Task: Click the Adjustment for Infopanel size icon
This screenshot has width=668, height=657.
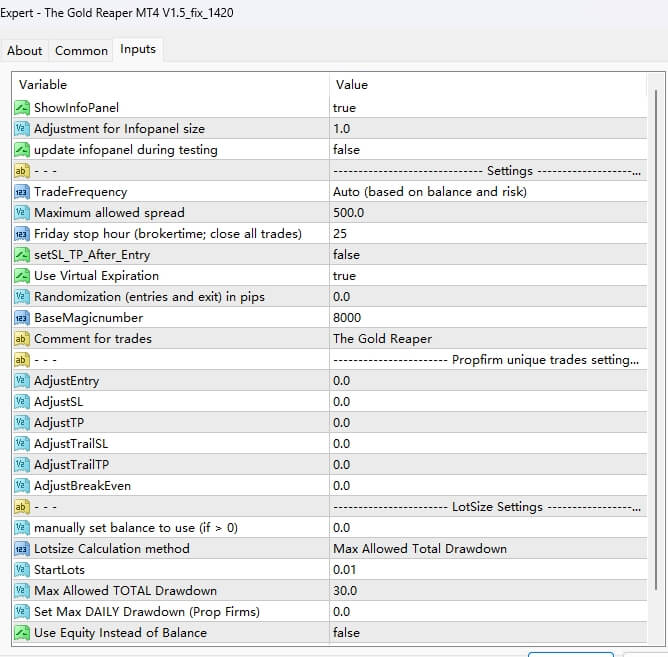Action: [x=22, y=129]
